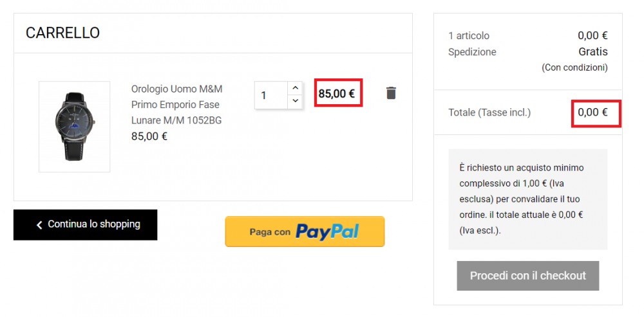Decrease quantity with the down arrow

(x=295, y=101)
